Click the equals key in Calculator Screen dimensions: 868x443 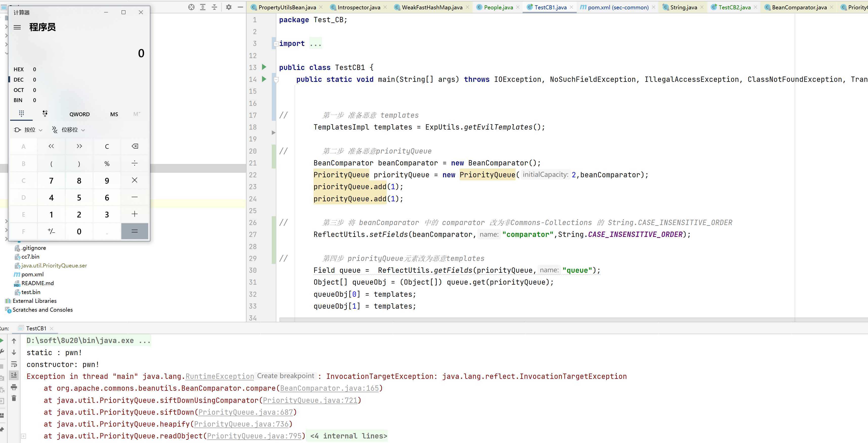coord(135,231)
